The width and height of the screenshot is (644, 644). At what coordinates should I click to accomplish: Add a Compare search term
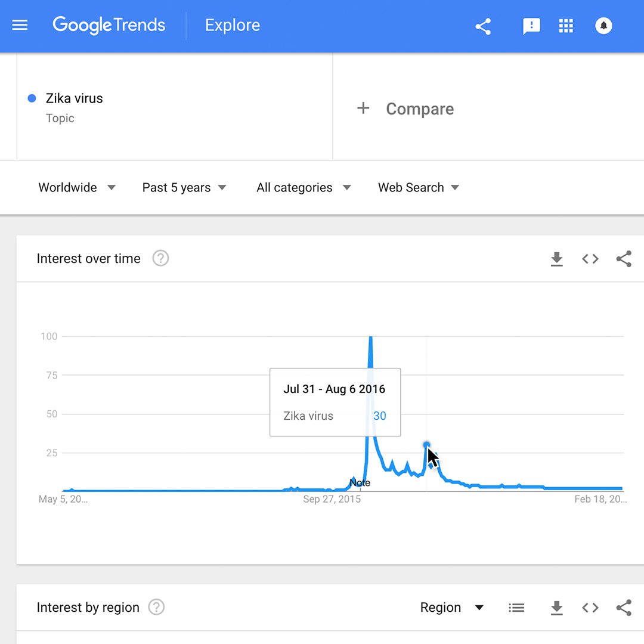(405, 109)
